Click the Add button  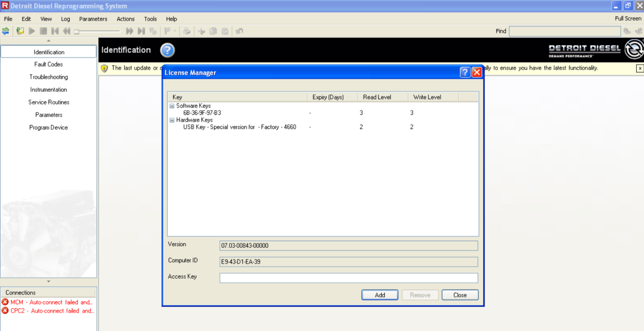pyautogui.click(x=380, y=295)
